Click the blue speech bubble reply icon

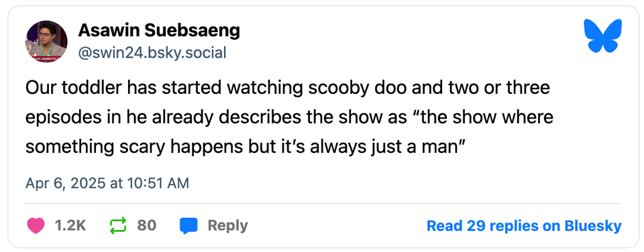coord(189,226)
